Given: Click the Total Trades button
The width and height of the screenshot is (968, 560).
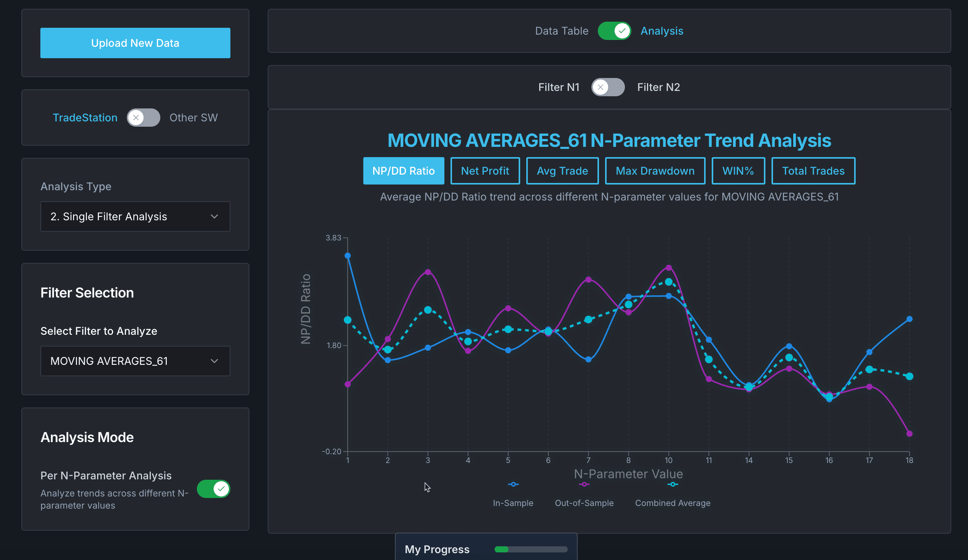Looking at the screenshot, I should pyautogui.click(x=813, y=171).
